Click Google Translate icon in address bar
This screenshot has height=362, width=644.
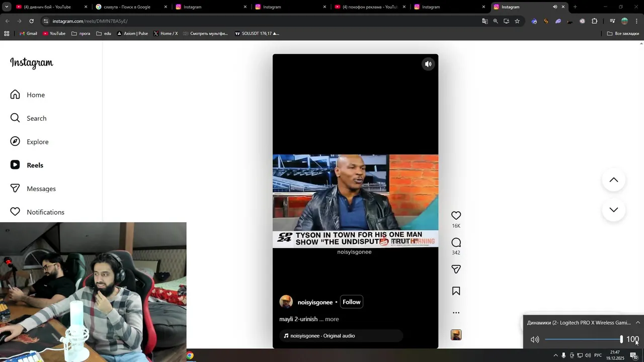(x=485, y=21)
